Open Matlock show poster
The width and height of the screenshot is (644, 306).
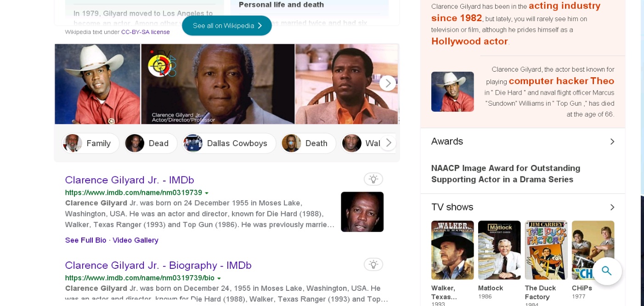(499, 250)
